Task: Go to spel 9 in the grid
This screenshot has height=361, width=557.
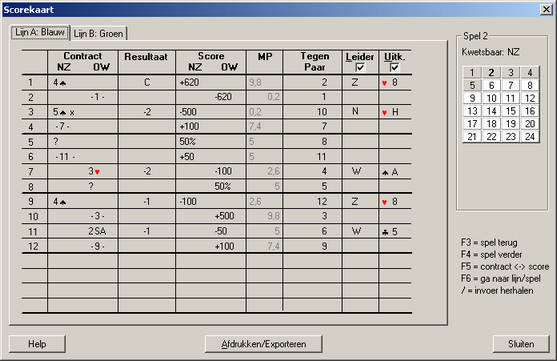Action: click(472, 98)
